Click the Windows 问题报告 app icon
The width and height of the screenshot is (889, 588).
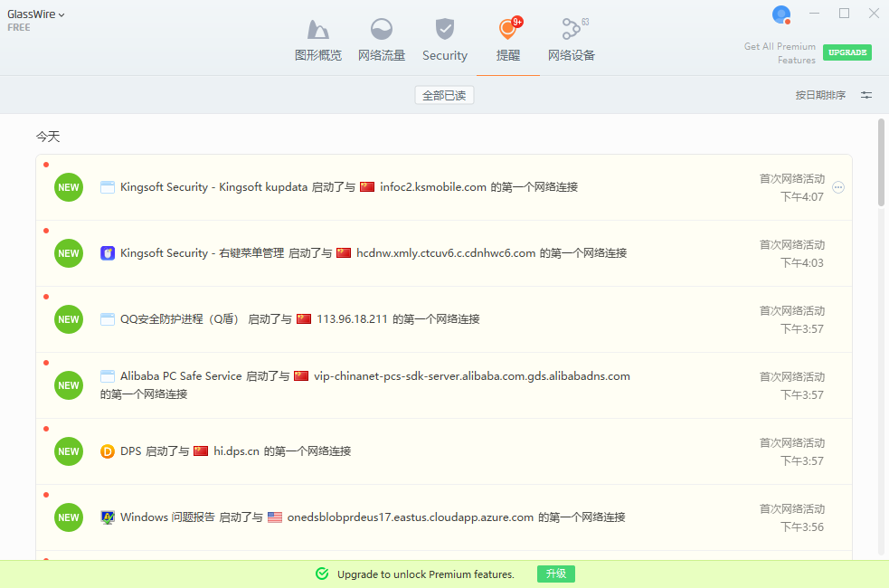(108, 517)
